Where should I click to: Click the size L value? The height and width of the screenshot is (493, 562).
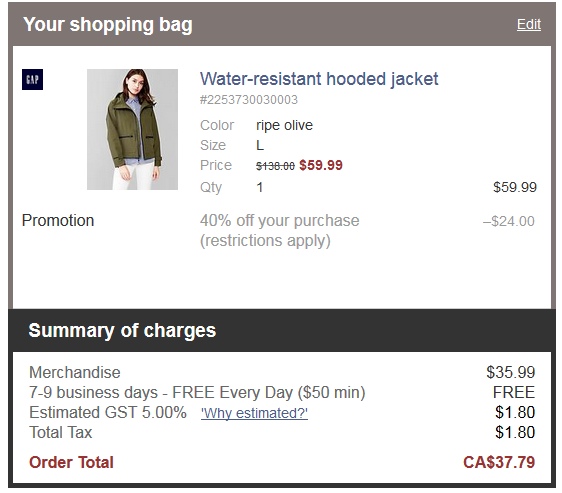[260, 145]
